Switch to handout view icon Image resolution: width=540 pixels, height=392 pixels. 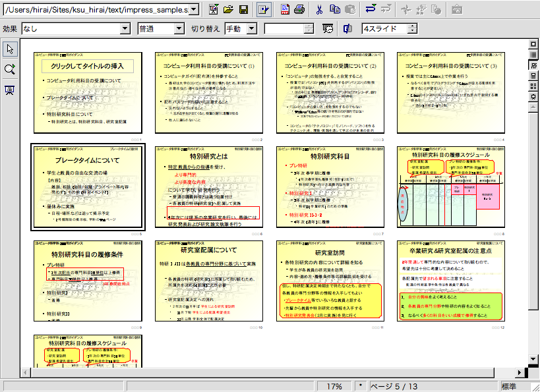[x=533, y=86]
